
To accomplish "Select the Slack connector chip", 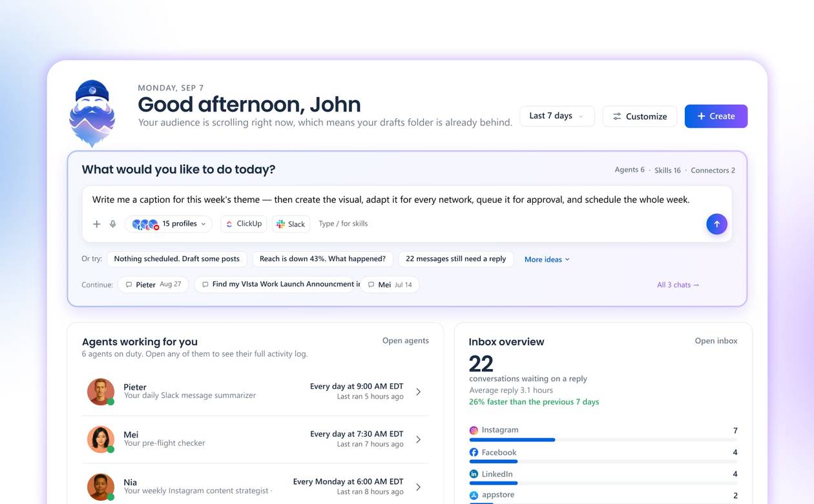I will tap(291, 224).
